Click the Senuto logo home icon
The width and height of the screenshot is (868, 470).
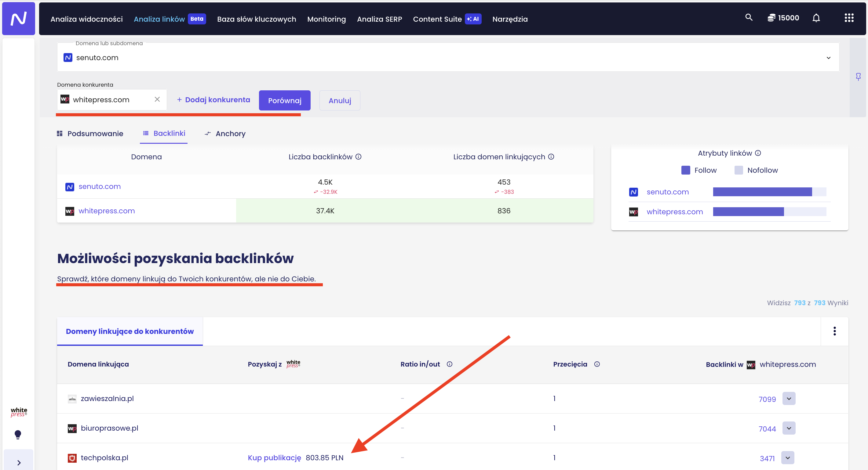tap(19, 19)
